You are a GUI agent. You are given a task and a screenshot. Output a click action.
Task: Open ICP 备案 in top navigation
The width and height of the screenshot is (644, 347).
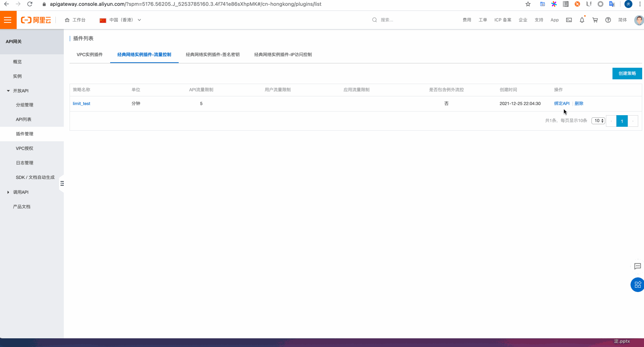[503, 20]
